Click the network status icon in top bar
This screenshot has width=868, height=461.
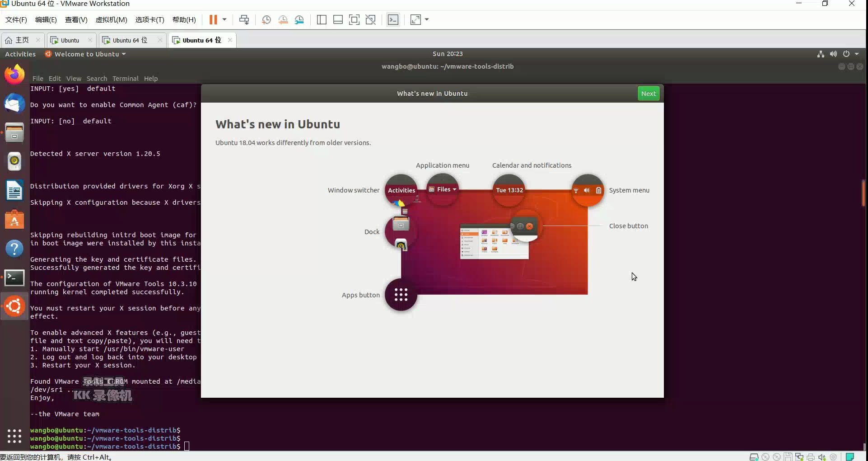click(x=821, y=54)
